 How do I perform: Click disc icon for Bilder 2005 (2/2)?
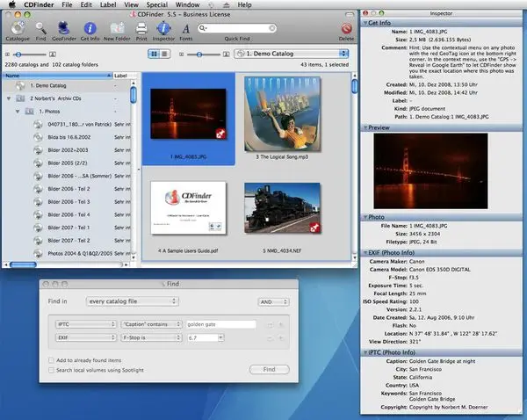point(38,163)
